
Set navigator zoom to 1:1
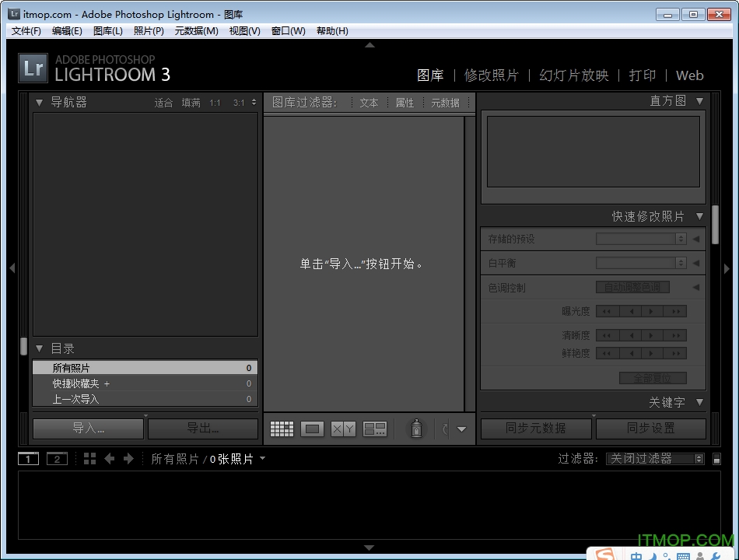(x=215, y=103)
